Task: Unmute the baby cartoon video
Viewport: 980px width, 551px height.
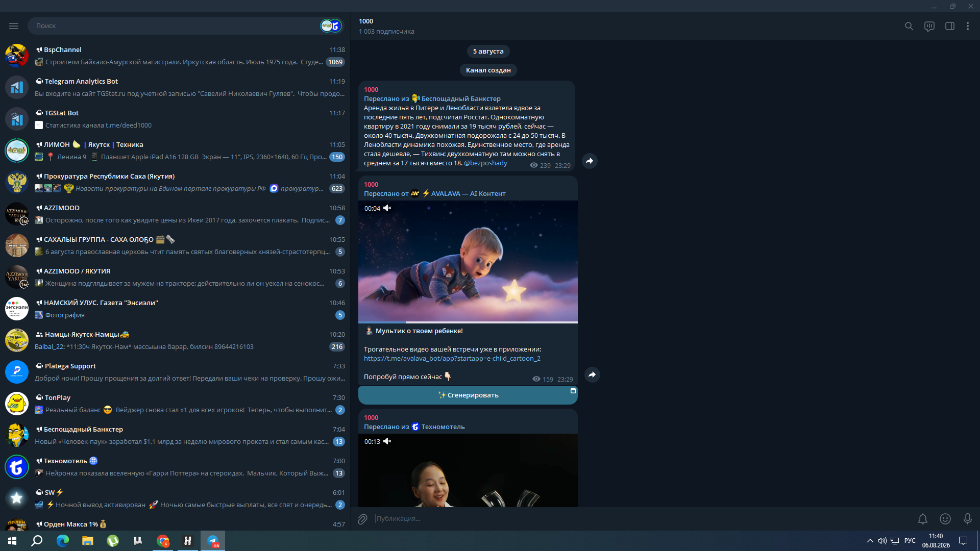Action: pos(387,208)
